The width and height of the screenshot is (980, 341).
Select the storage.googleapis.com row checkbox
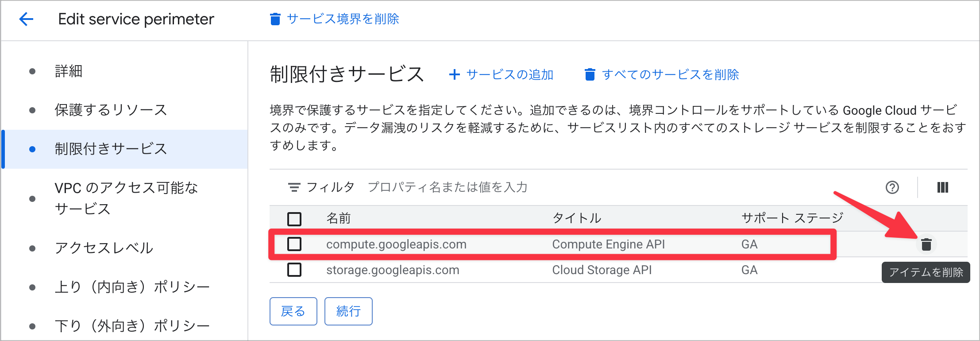[294, 270]
